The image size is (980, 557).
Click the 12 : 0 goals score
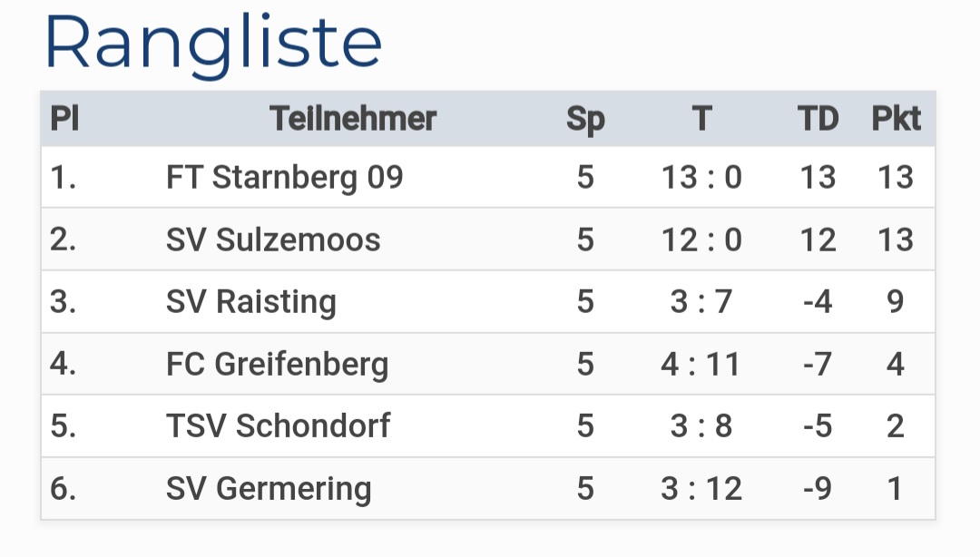tap(701, 239)
